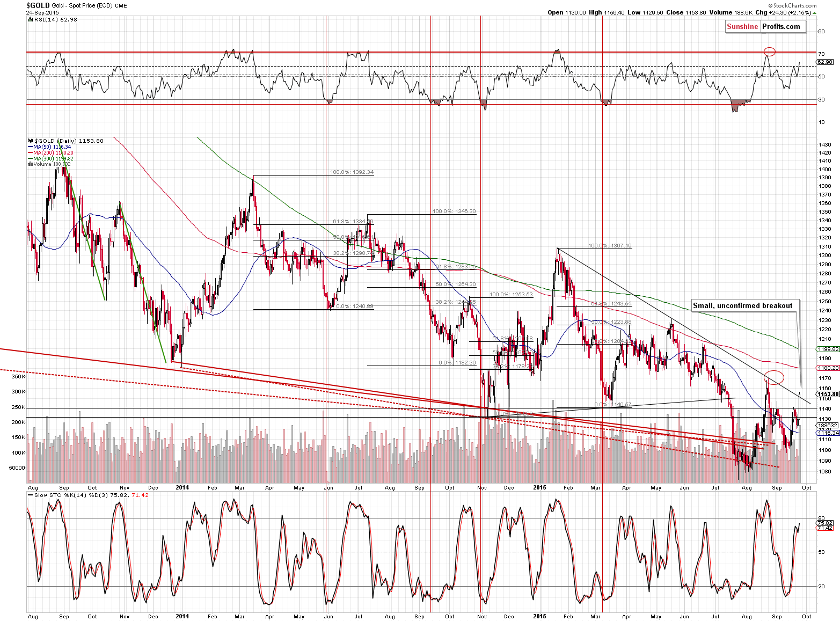840x621 pixels.
Task: Select the date 24-Sep-2015 in header
Action: point(42,12)
